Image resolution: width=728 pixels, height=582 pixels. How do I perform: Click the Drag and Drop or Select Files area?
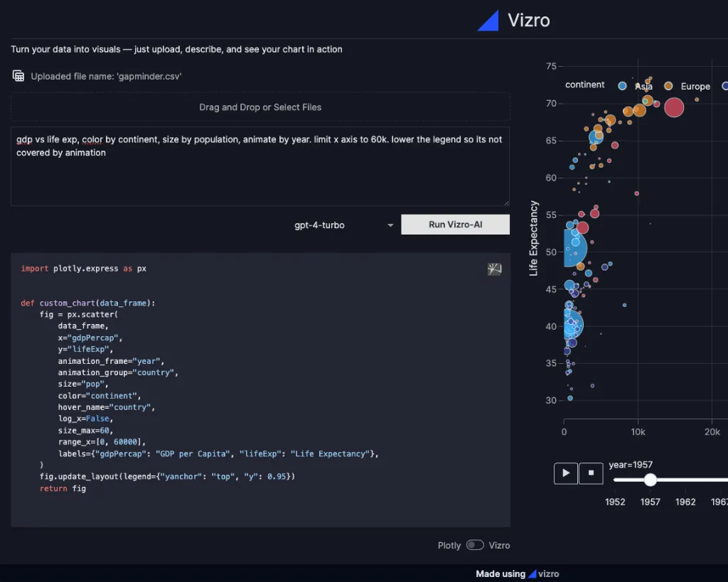pos(259,107)
